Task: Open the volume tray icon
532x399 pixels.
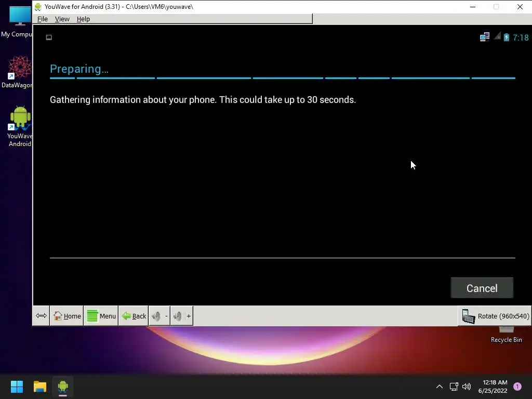Action: tap(467, 387)
